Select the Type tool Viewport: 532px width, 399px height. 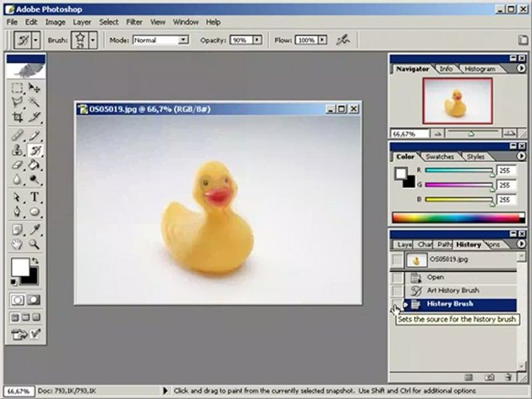(34, 197)
